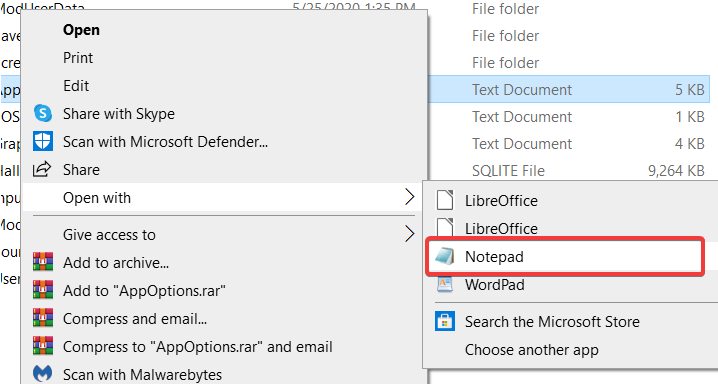Select Edit in the context menu
The height and width of the screenshot is (384, 718).
click(76, 86)
